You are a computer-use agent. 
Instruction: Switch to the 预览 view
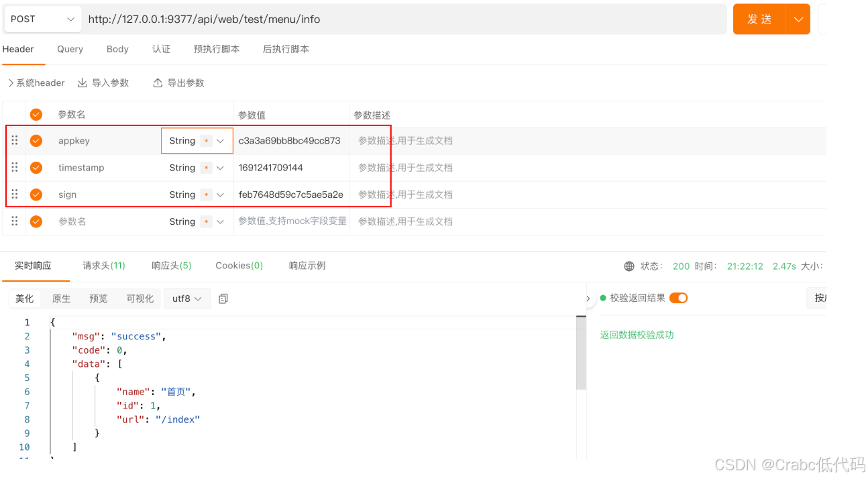(98, 299)
